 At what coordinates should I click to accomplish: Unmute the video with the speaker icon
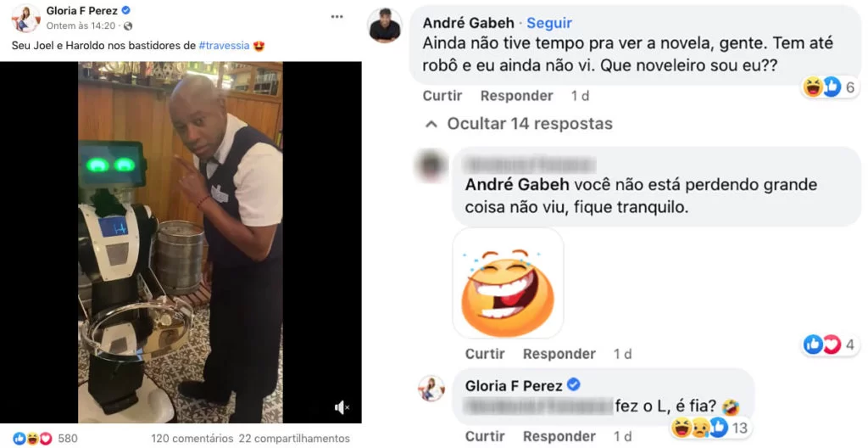342,408
